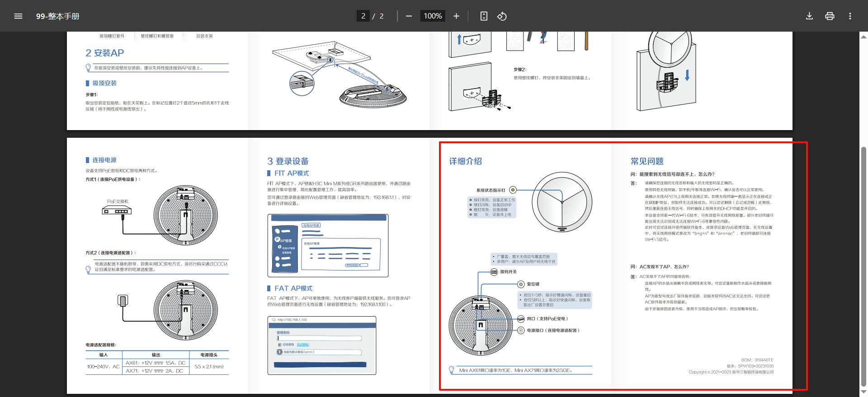Click the BOM: 3104A0TE text
The width and height of the screenshot is (868, 397).
[x=757, y=360]
